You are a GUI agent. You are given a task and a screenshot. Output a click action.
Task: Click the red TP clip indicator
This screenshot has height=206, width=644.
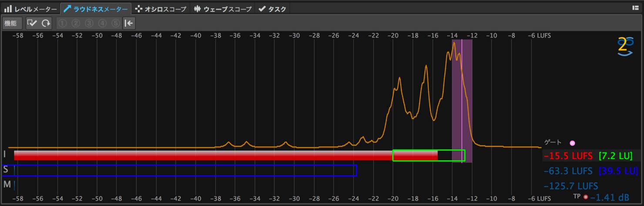pyautogui.click(x=585, y=197)
